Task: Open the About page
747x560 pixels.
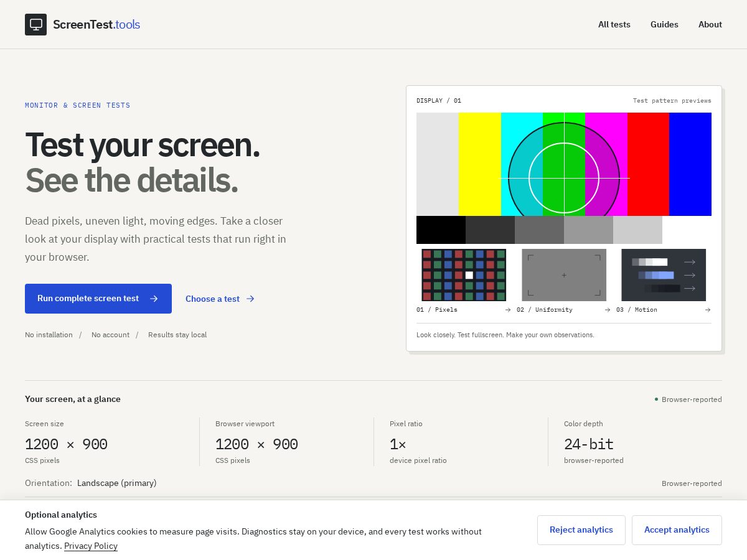Action: click(710, 24)
